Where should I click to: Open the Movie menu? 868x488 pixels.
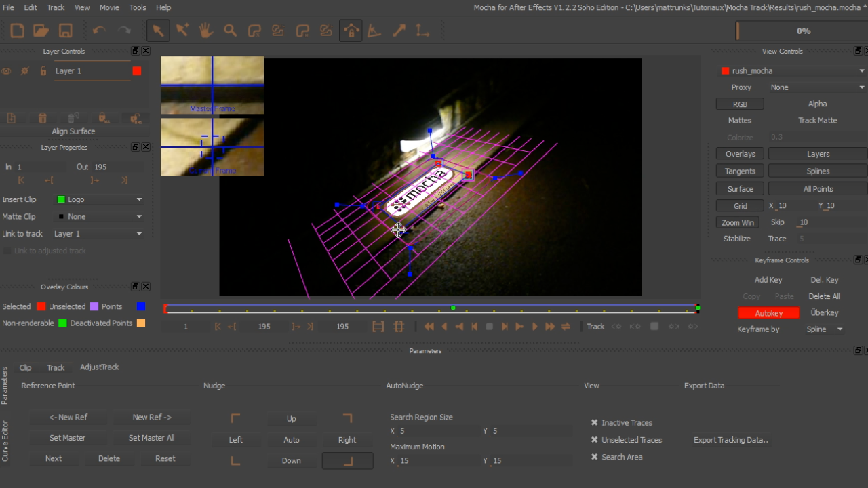click(109, 7)
